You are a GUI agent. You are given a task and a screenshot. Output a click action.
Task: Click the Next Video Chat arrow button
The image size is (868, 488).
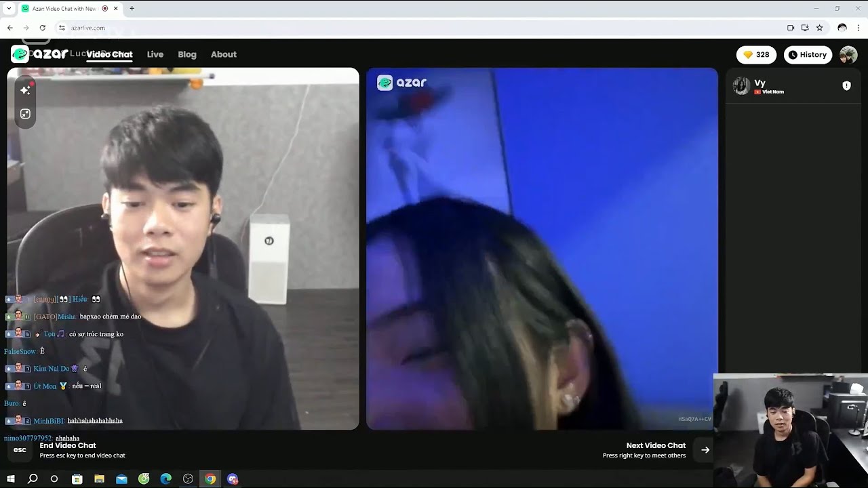[705, 450]
